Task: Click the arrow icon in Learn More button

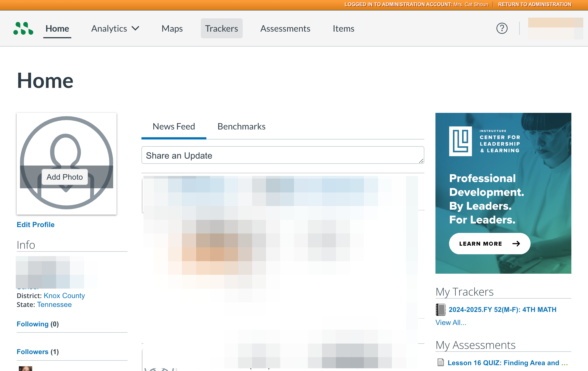Action: point(516,243)
